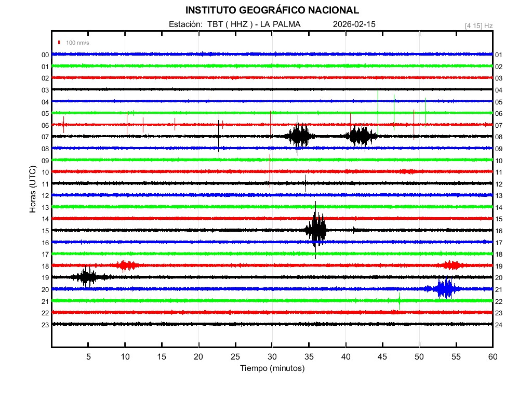The image size is (532, 399).
Task: Click the 30 tick label on the time axis
Action: (272, 357)
